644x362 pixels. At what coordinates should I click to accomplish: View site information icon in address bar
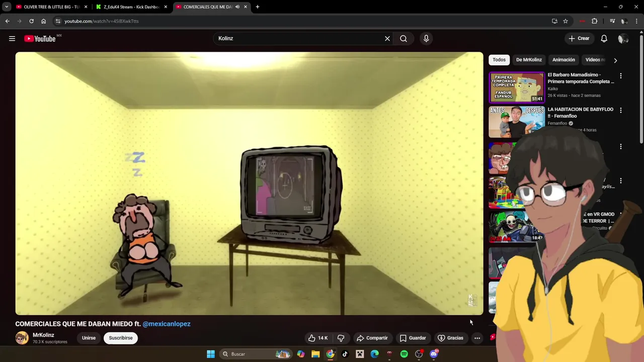58,21
